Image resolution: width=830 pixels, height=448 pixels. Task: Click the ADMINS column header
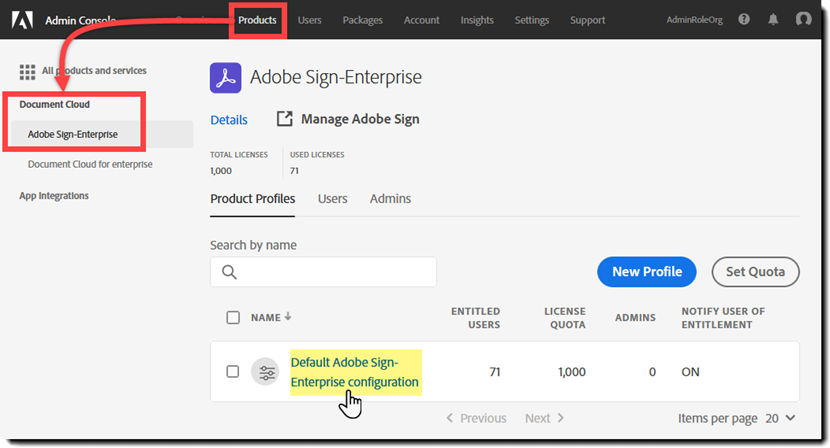635,318
